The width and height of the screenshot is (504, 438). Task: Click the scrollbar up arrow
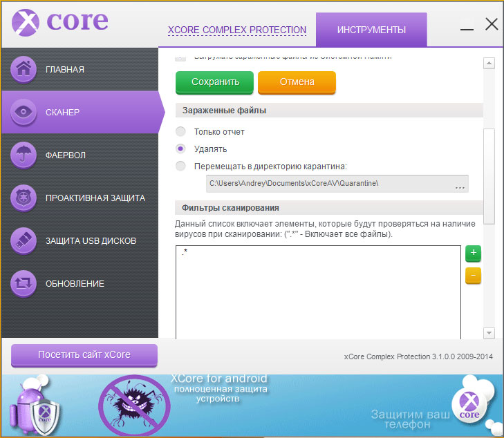pyautogui.click(x=489, y=63)
